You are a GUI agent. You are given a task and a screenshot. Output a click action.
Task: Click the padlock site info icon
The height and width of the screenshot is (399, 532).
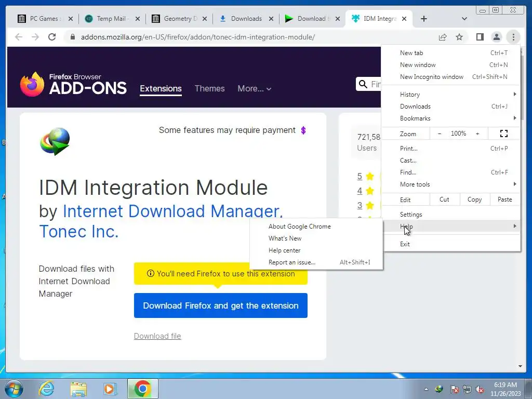(72, 37)
